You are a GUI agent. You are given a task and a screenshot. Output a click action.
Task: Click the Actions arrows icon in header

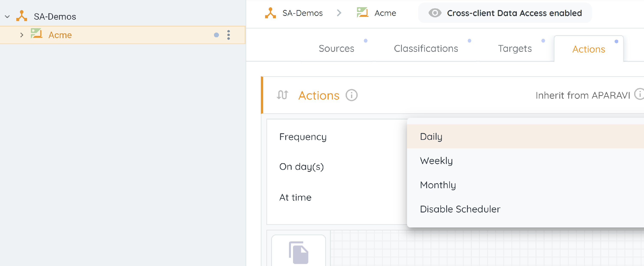point(282,95)
